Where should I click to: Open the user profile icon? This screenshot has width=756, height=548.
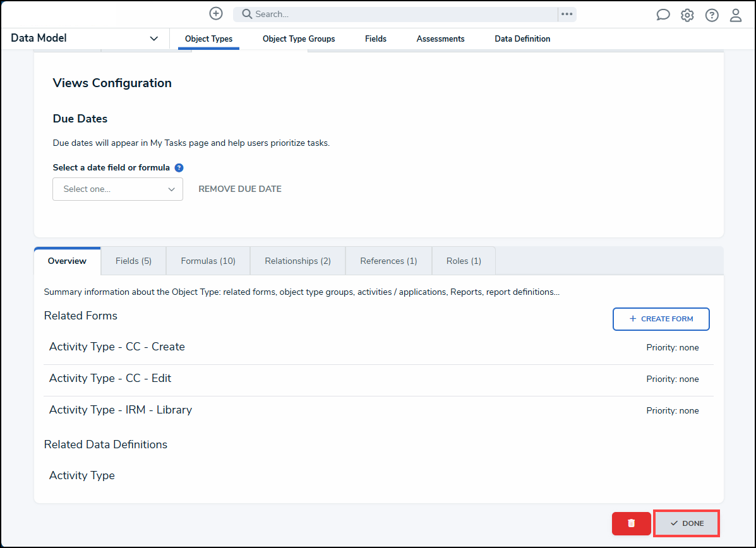[736, 15]
